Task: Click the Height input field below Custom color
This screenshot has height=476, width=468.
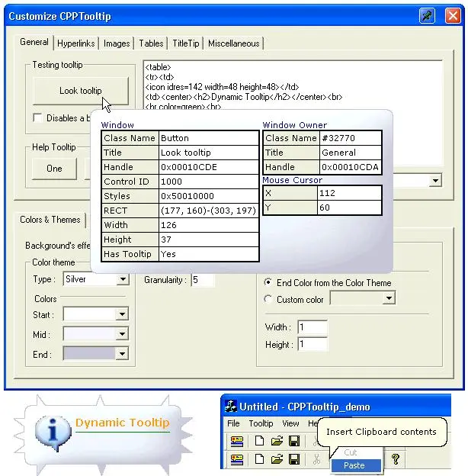Action: pos(312,344)
